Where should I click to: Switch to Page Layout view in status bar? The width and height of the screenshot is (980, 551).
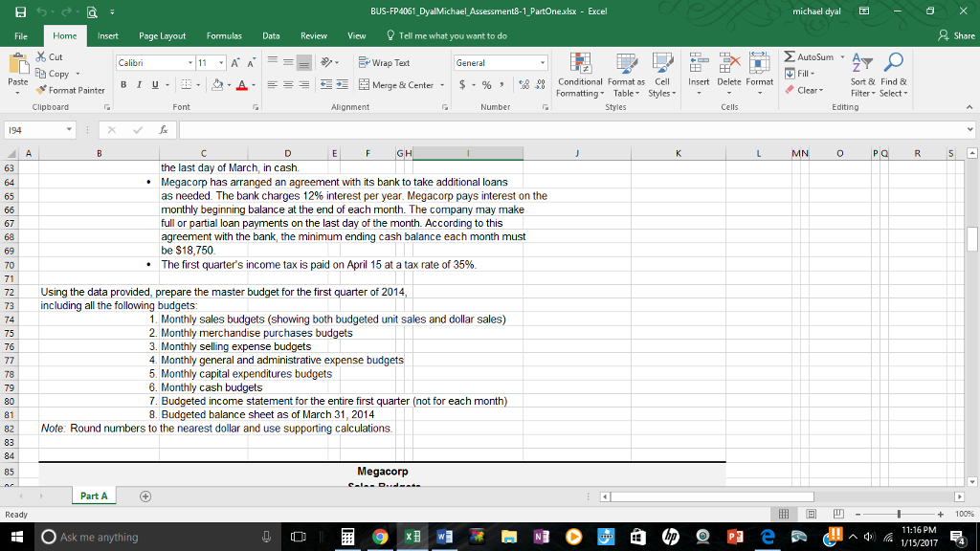(813, 515)
